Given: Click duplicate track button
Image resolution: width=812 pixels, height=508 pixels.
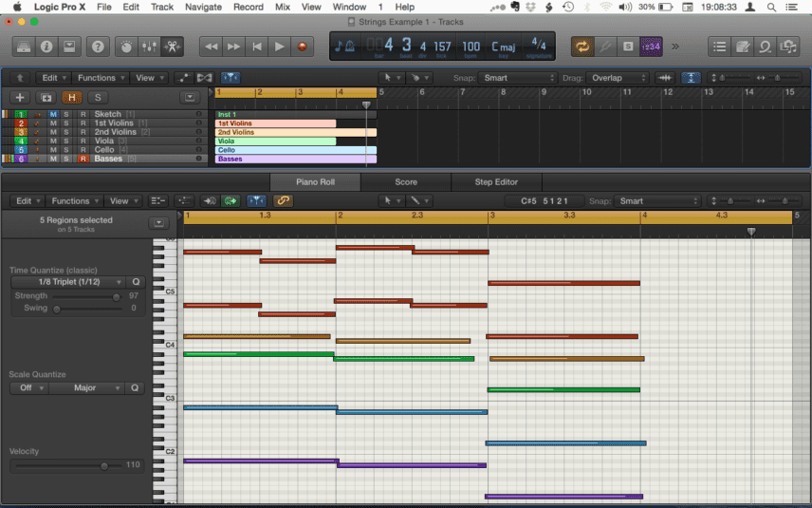Looking at the screenshot, I should click(46, 98).
